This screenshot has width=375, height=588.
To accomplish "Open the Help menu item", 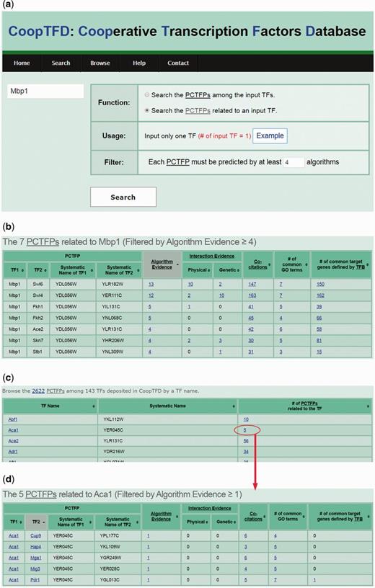I will [139, 63].
